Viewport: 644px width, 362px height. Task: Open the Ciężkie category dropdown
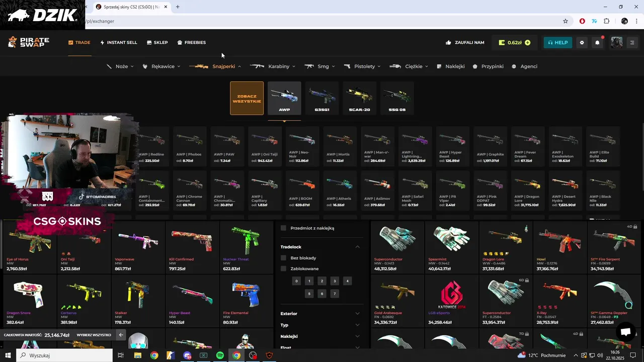pos(409,66)
